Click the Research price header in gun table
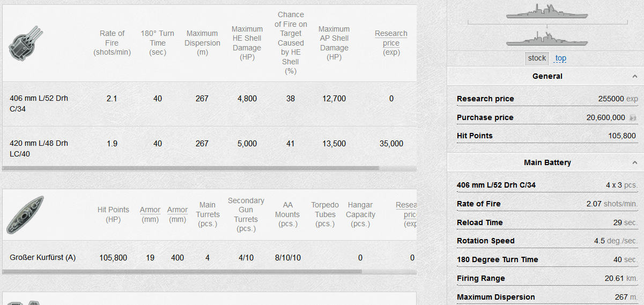Screen dimensions: 644x305 (x=391, y=38)
